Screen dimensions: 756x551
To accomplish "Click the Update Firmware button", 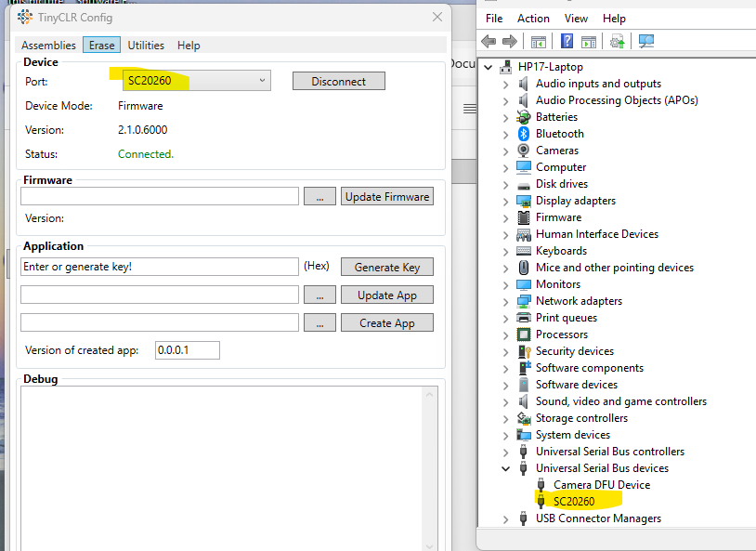I will (x=386, y=197).
